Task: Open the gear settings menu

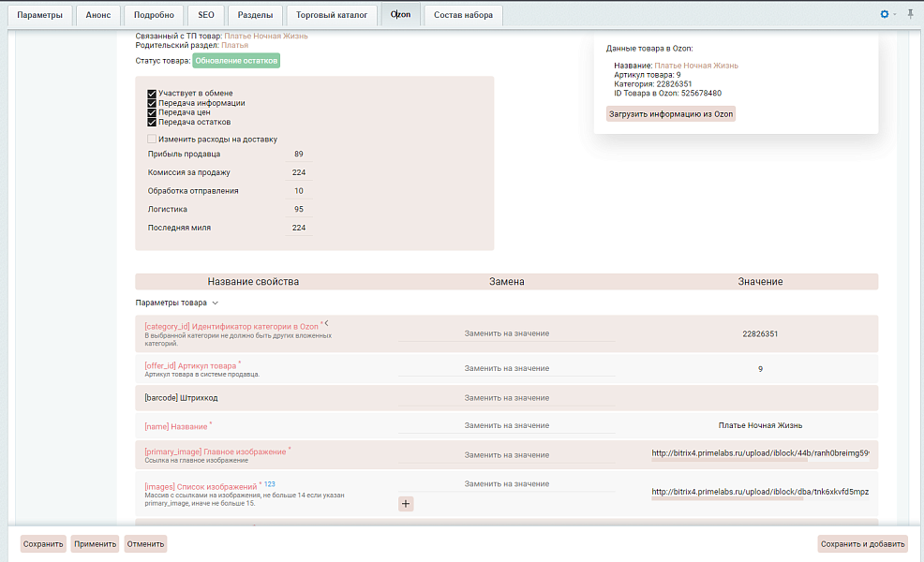Action: coord(884,15)
